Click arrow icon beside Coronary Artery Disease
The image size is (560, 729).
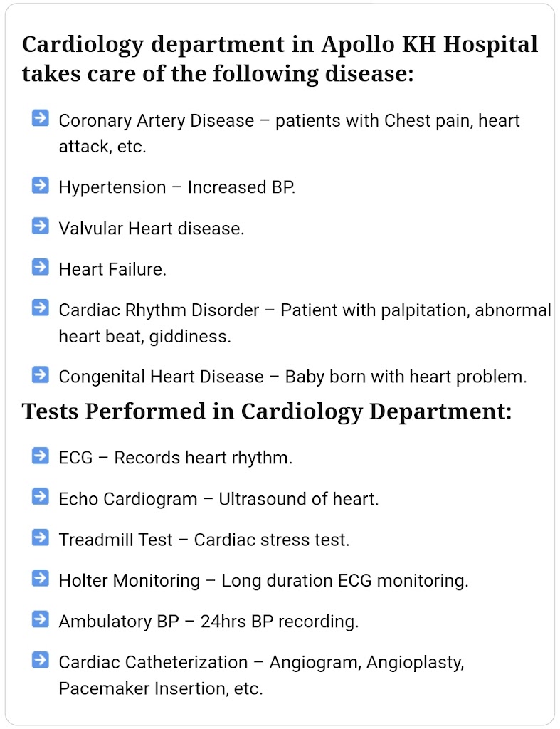[x=41, y=119]
